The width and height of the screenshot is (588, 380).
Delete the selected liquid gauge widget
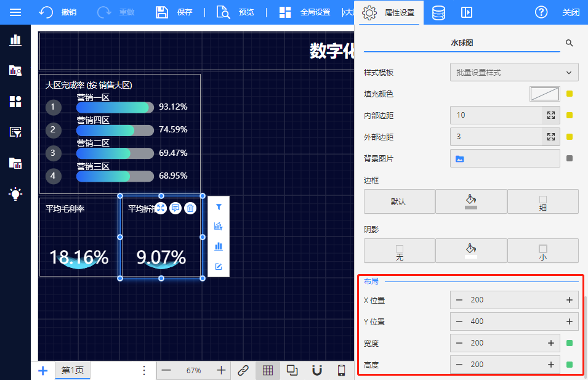click(x=190, y=209)
